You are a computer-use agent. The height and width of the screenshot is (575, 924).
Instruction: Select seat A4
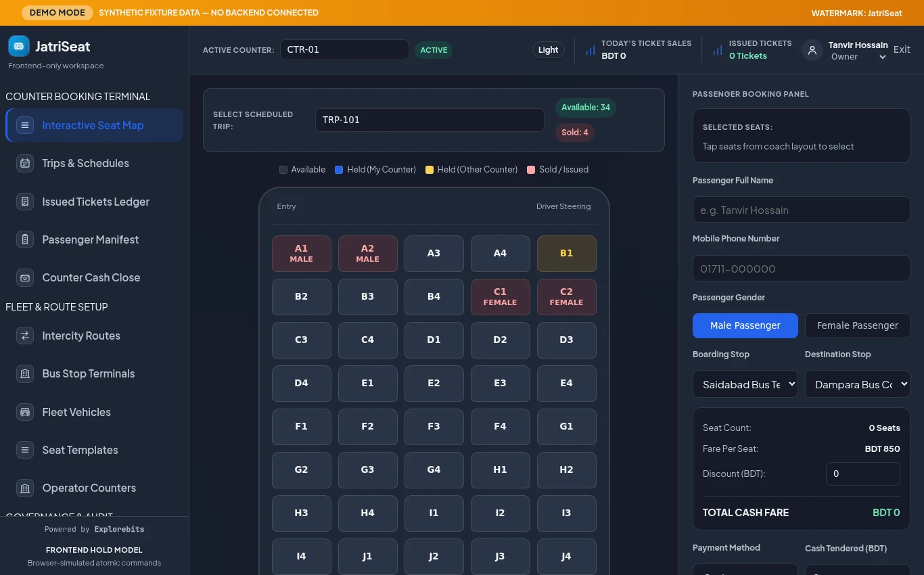click(500, 254)
